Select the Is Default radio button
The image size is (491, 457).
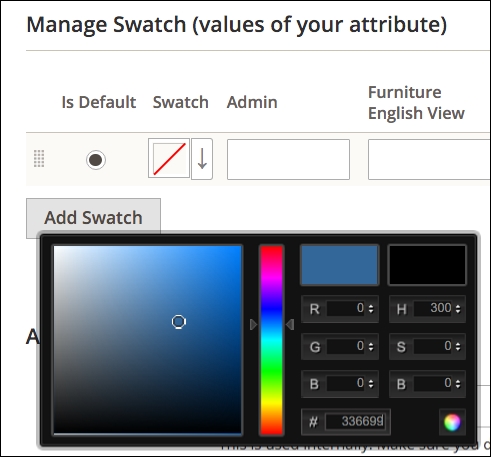tap(96, 160)
